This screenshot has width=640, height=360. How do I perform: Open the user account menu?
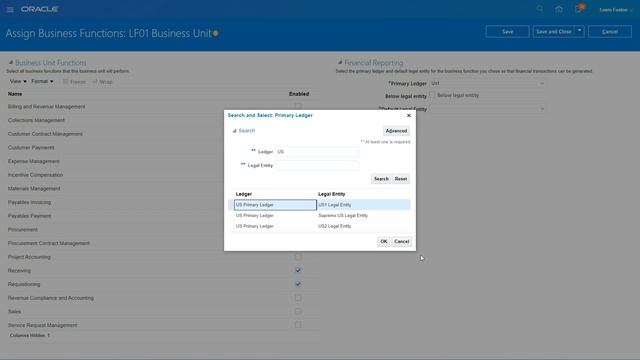pyautogui.click(x=616, y=10)
